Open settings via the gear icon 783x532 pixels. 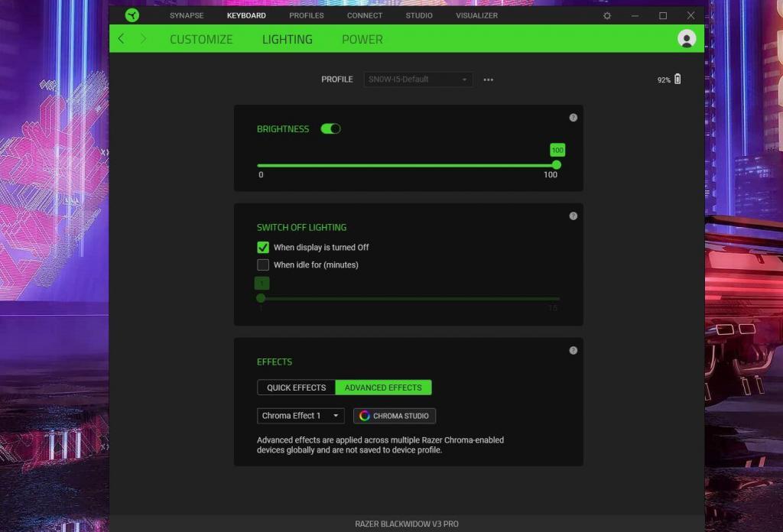(607, 15)
